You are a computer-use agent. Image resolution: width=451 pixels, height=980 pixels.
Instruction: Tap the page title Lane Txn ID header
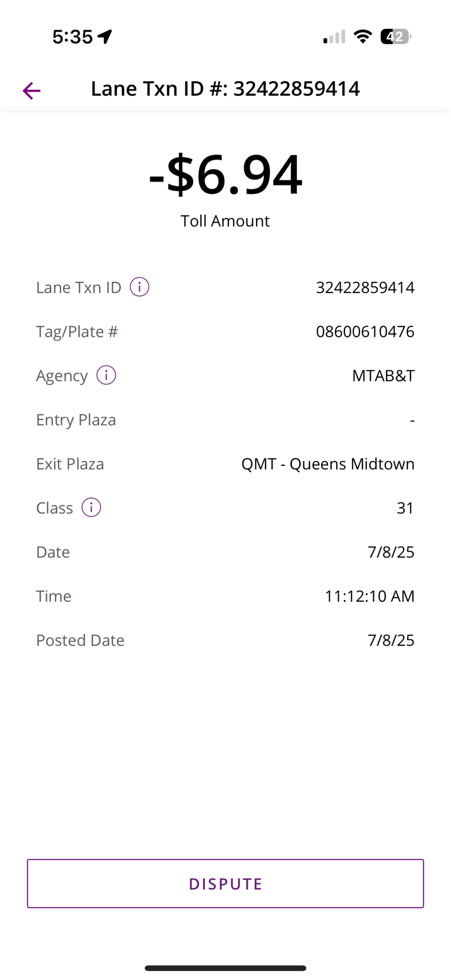coord(225,89)
